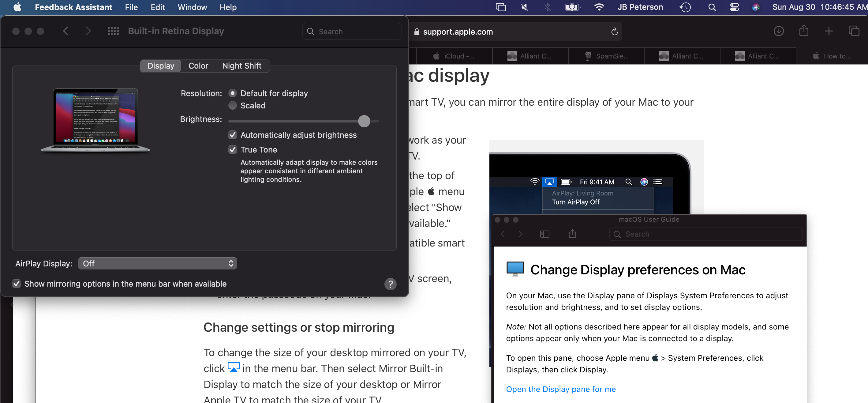Uncheck the True Tone checkbox
This screenshot has width=868, height=403.
pos(233,149)
